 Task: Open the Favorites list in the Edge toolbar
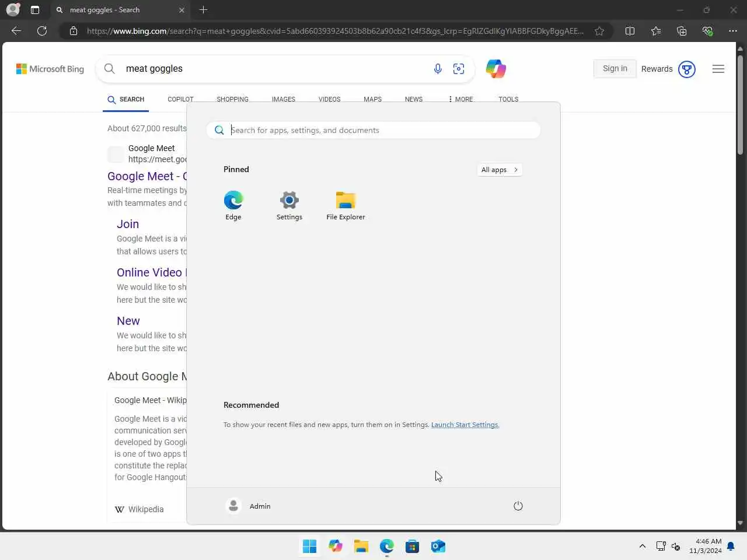pyautogui.click(x=656, y=31)
